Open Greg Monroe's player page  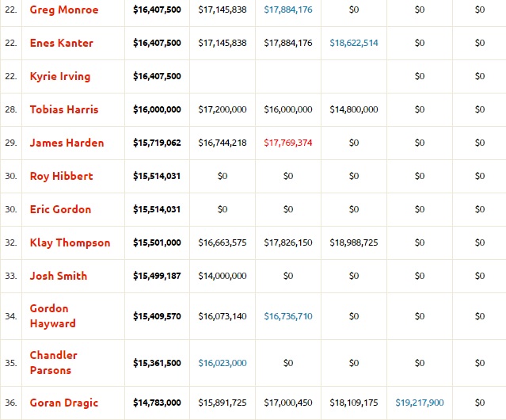coord(64,10)
